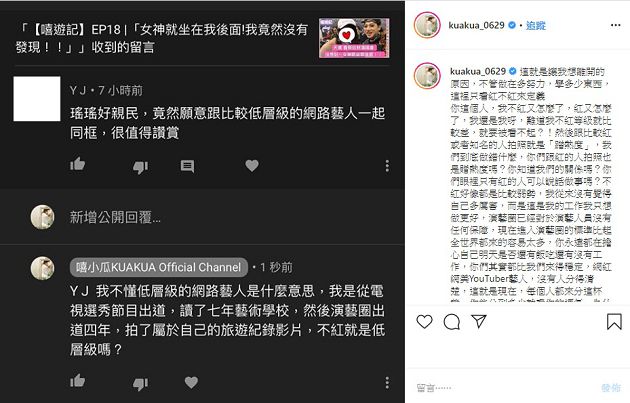Open kuakua_0629 profile from header username
630x403 pixels.
coord(476,25)
